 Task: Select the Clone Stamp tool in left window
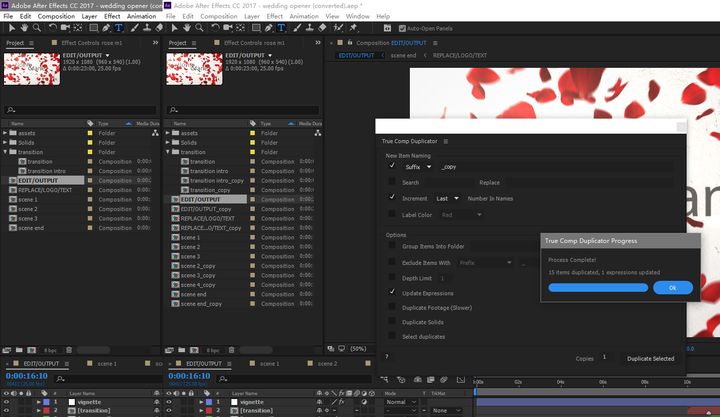pos(147,28)
